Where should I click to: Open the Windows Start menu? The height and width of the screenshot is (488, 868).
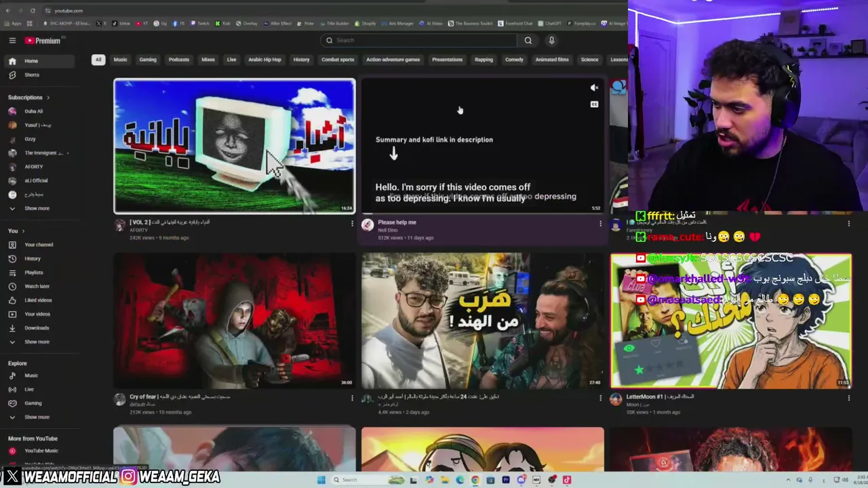point(321,480)
